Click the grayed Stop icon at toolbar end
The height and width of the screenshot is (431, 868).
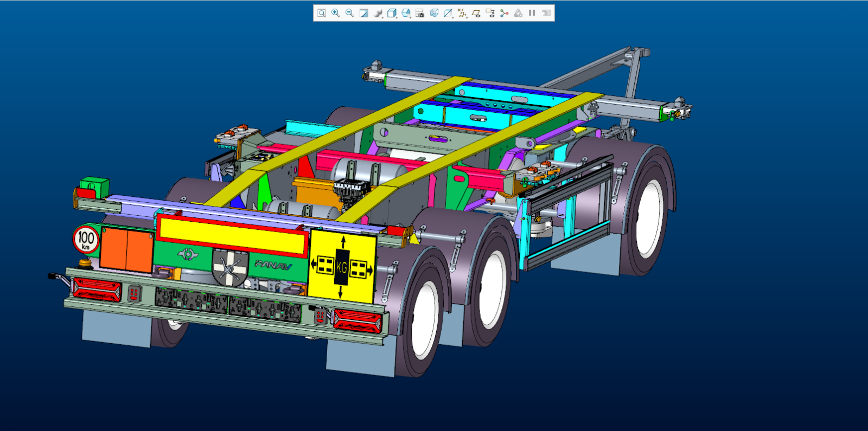[x=546, y=13]
